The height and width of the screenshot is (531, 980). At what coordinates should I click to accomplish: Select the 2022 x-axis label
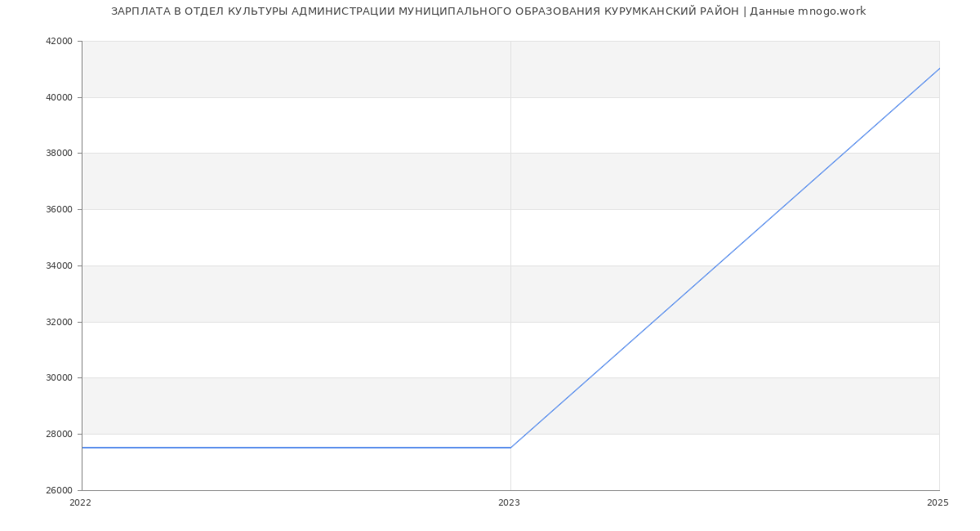81,503
